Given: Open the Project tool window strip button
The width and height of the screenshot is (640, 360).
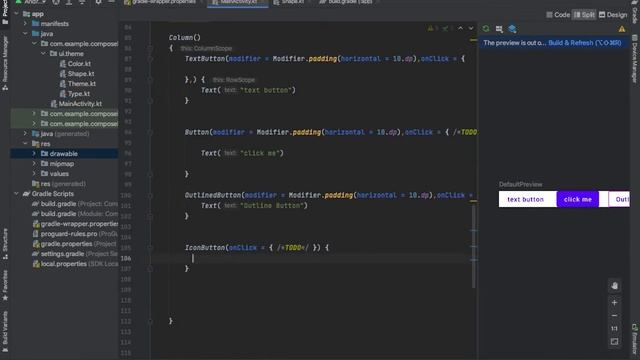Looking at the screenshot, I should point(5,13).
